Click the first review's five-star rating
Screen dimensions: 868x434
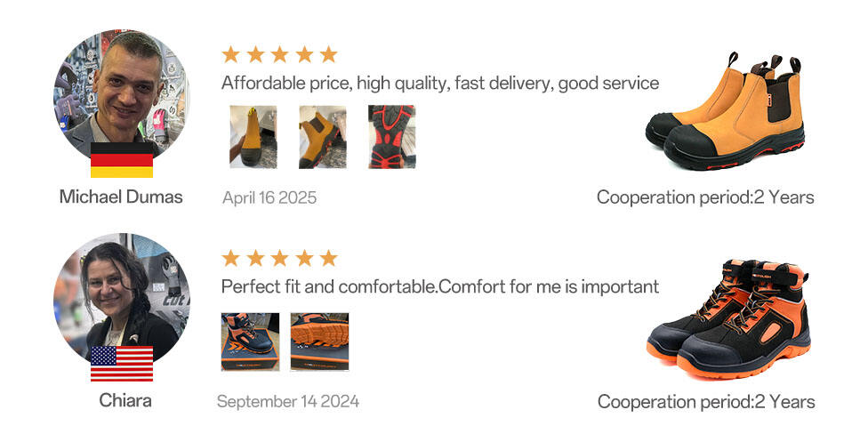click(x=279, y=54)
